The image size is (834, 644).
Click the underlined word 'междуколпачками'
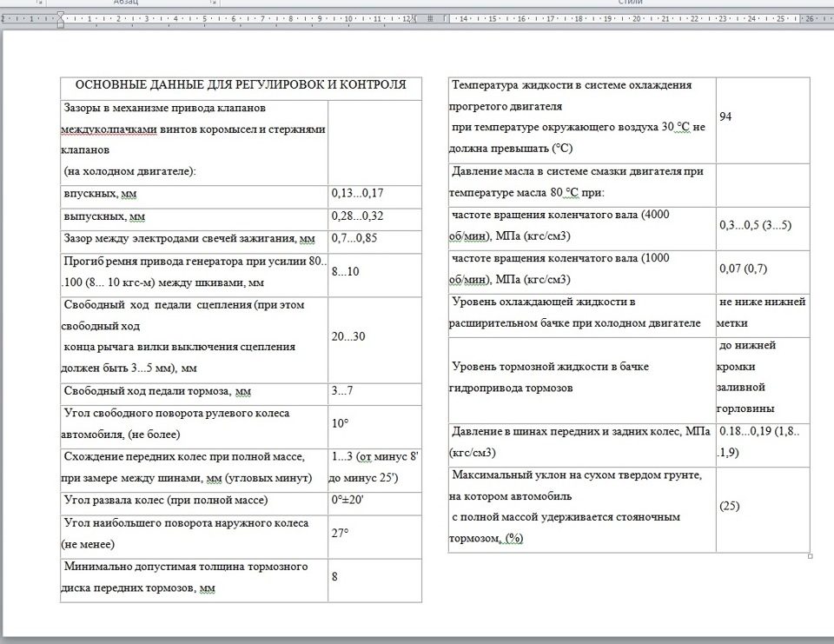point(109,129)
